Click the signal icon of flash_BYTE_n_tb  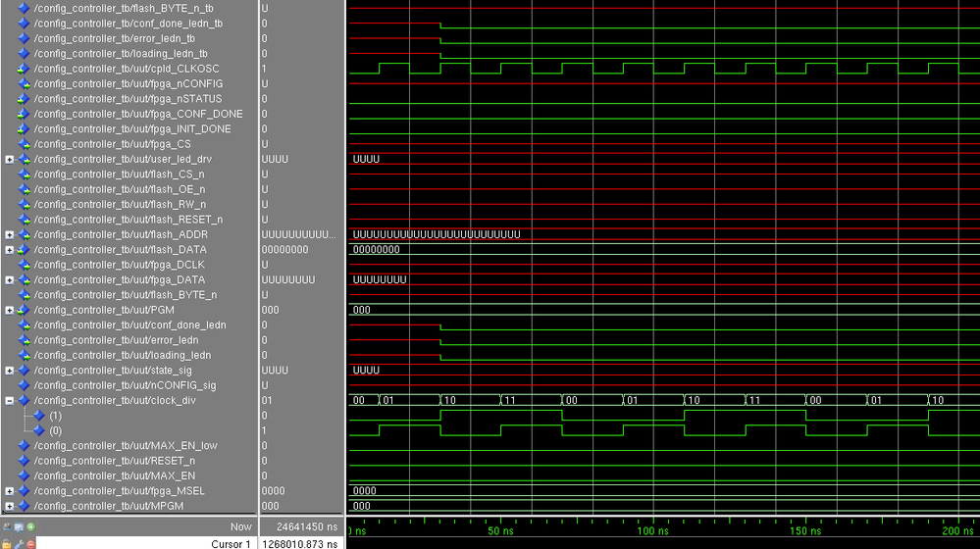[x=24, y=8]
